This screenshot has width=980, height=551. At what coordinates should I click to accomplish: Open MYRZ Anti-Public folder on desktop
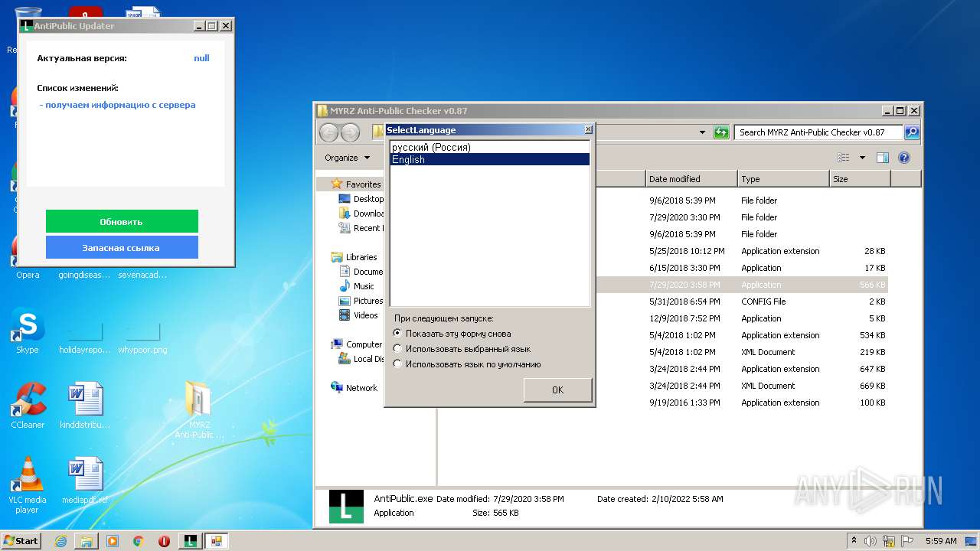coord(199,410)
